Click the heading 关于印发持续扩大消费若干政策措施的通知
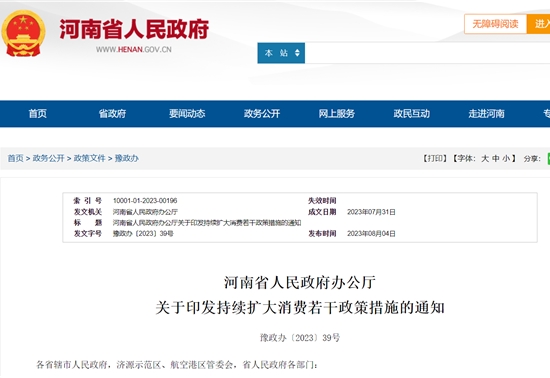Viewport: 550px width, 378px height. (300, 308)
